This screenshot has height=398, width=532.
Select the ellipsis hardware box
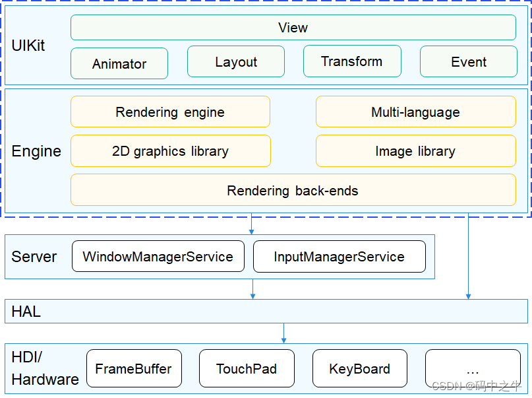473,368
